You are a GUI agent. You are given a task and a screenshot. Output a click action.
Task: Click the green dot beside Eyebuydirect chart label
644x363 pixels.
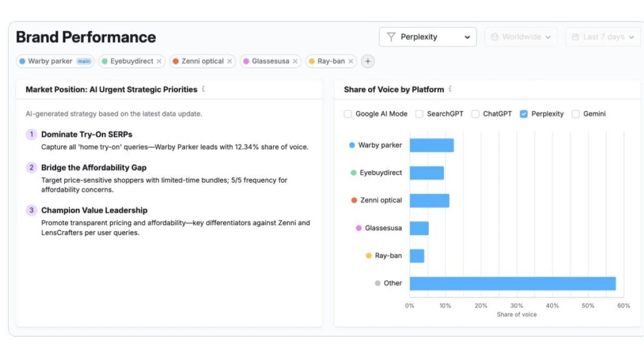(x=353, y=173)
